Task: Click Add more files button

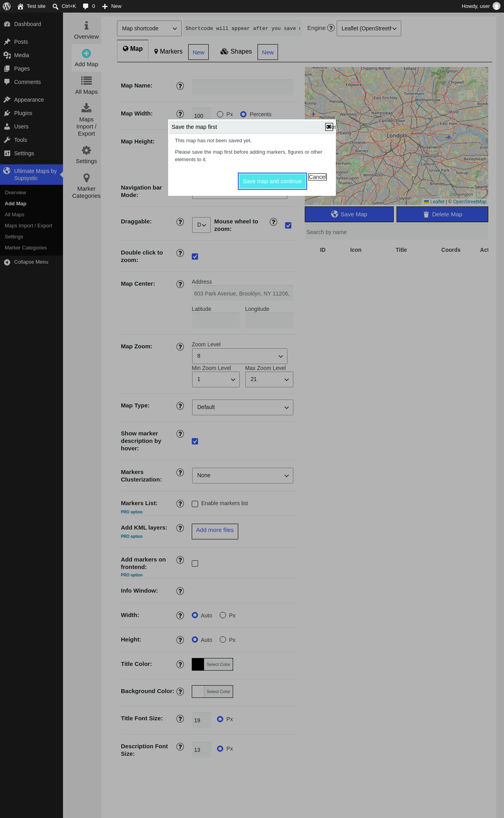Action: pyautogui.click(x=215, y=531)
